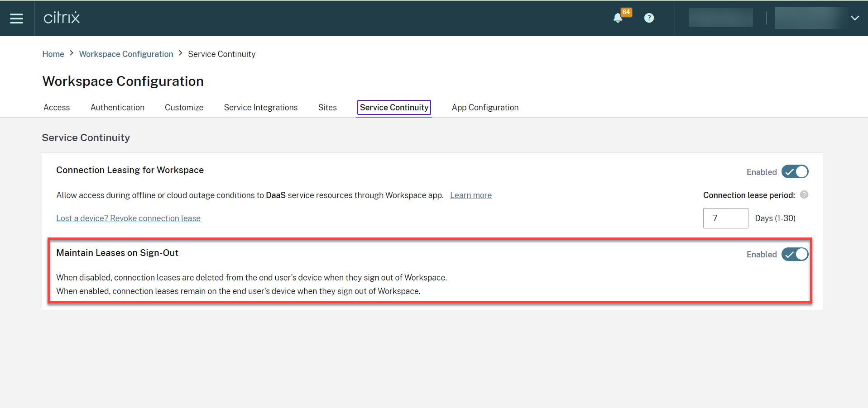This screenshot has width=868, height=408.
Task: Open the notifications bell
Action: (618, 18)
